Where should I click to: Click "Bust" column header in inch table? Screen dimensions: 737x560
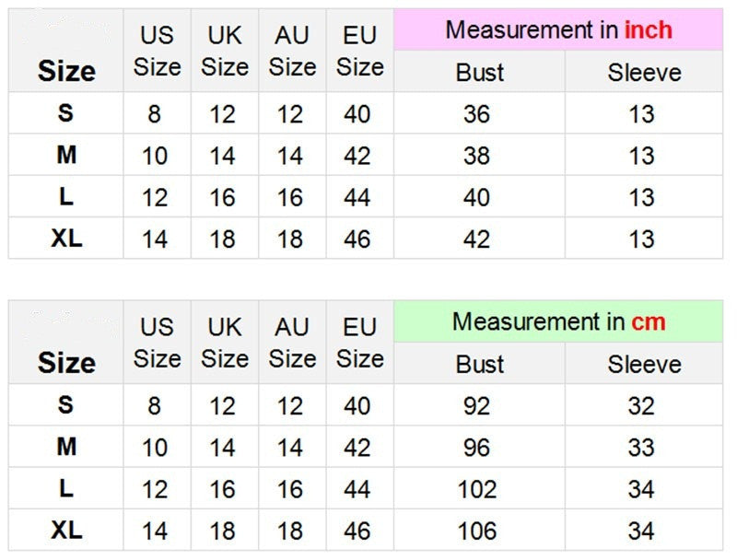point(480,73)
